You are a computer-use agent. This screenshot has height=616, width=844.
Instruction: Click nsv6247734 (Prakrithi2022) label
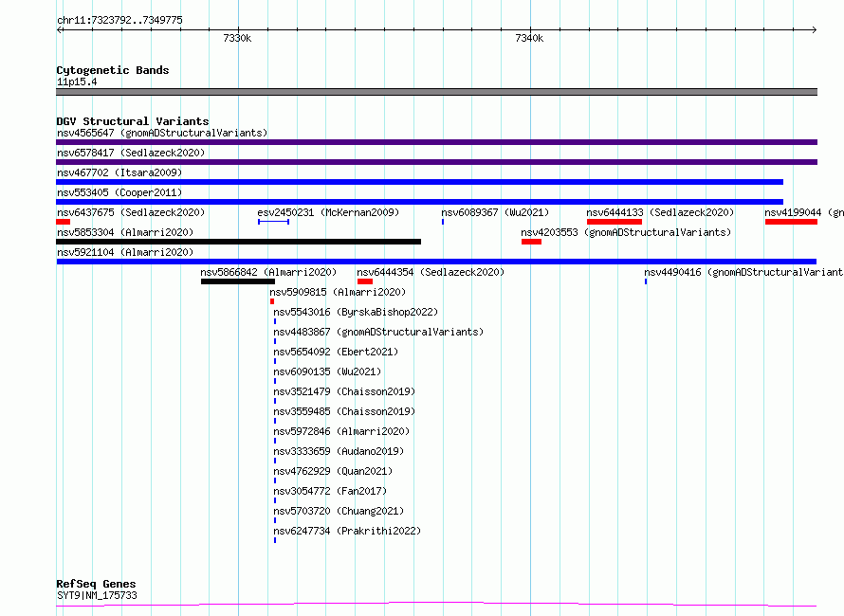[x=347, y=531]
